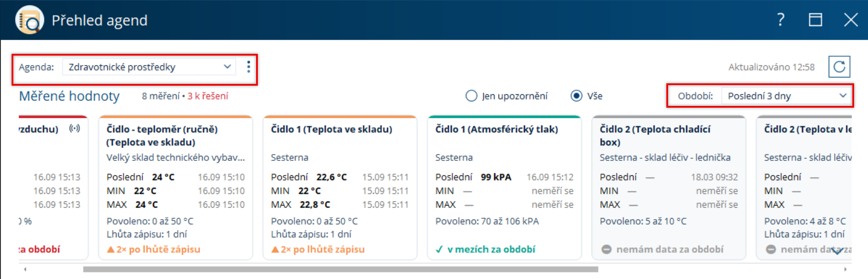Click the Přehled agend app logo icon
This screenshot has height=279, width=868.
29,20
